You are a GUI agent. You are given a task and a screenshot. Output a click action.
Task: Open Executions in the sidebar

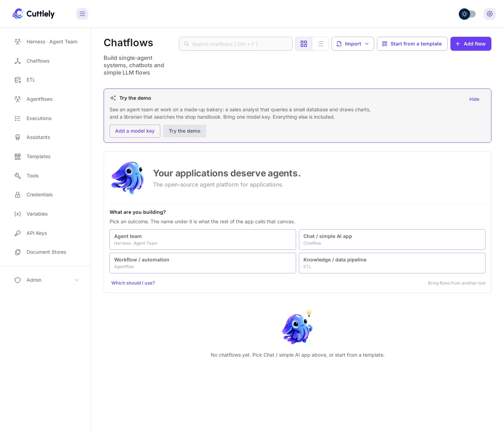pyautogui.click(x=45, y=118)
